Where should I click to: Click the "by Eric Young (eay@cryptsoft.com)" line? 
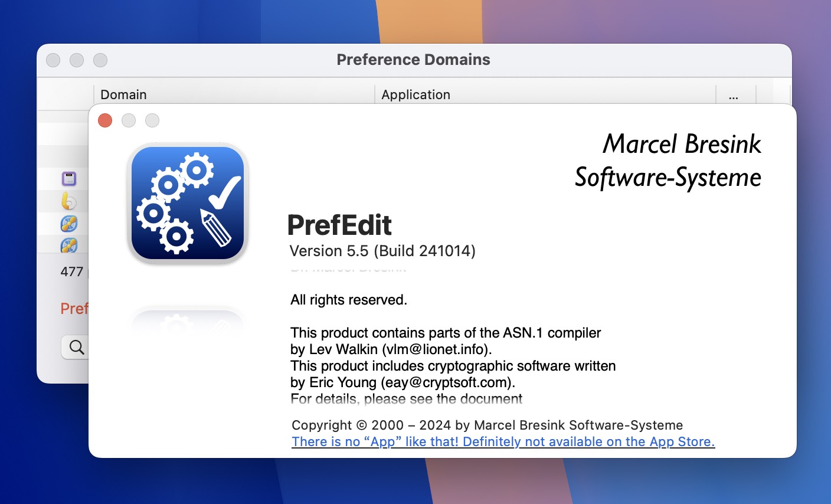403,382
